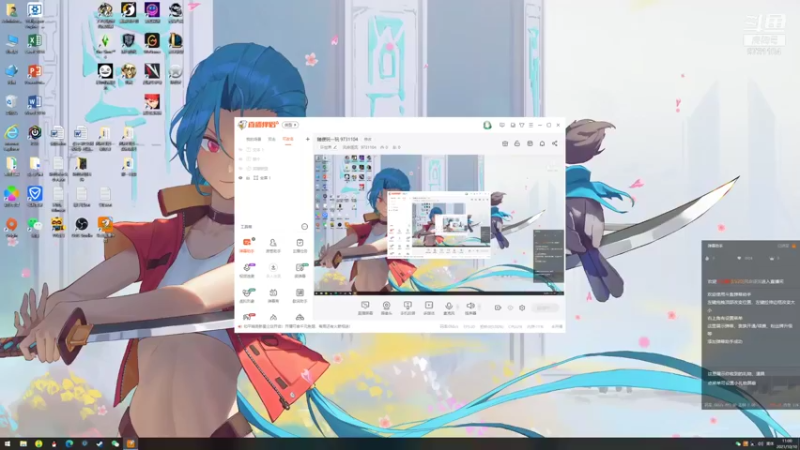Screen dimensions: 800x450
Task: Click the camera source button below preview
Action: 386,308
